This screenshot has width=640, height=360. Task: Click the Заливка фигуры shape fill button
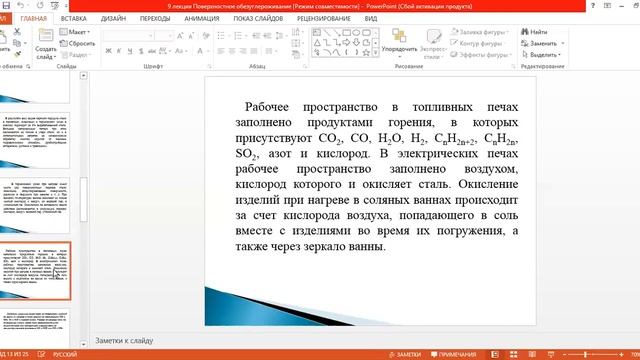pos(480,32)
